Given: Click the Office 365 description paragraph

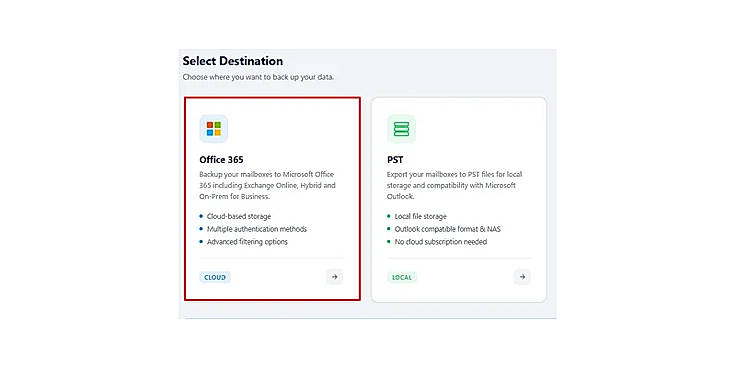Looking at the screenshot, I should pos(268,185).
